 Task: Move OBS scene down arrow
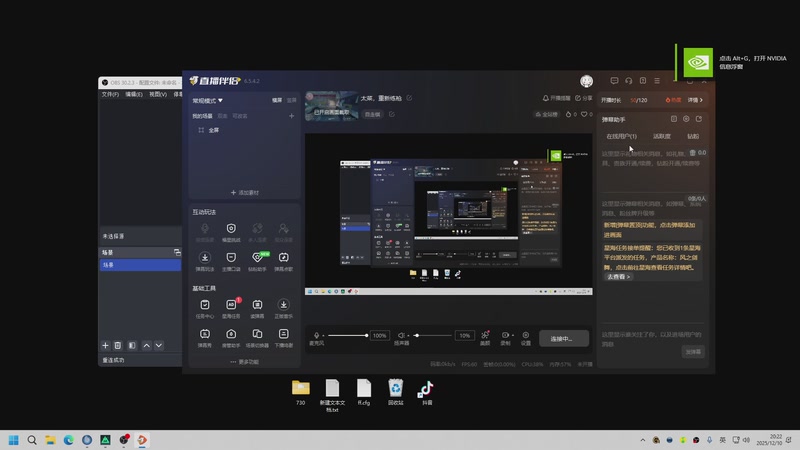[159, 345]
